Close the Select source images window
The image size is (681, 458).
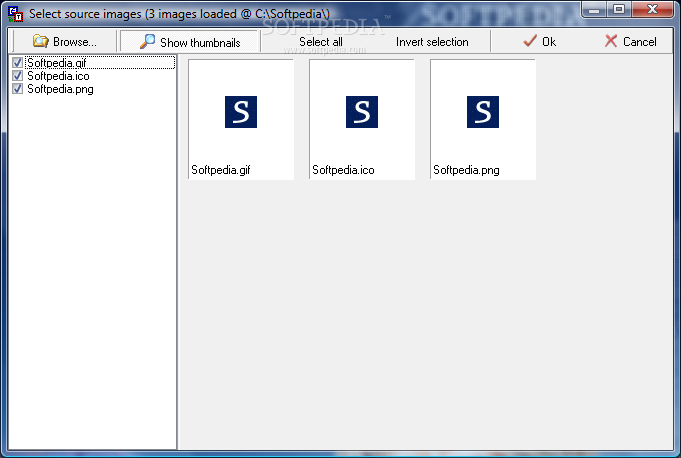[x=652, y=9]
